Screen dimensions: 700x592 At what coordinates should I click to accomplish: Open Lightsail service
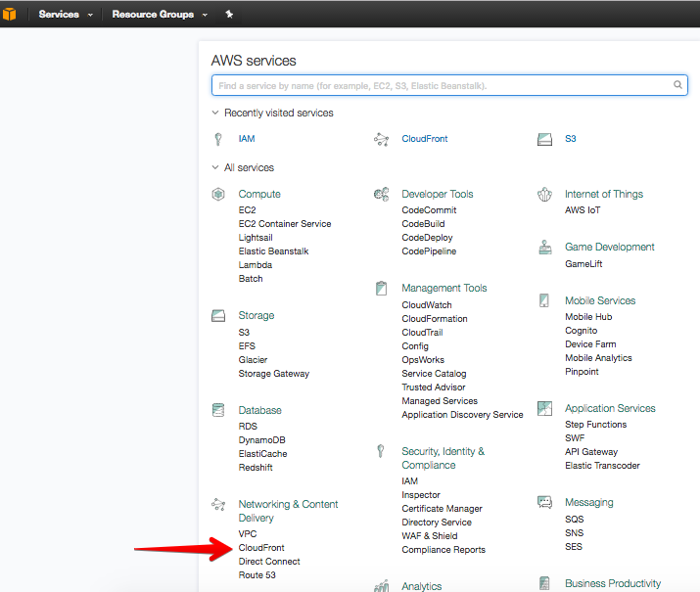point(256,238)
